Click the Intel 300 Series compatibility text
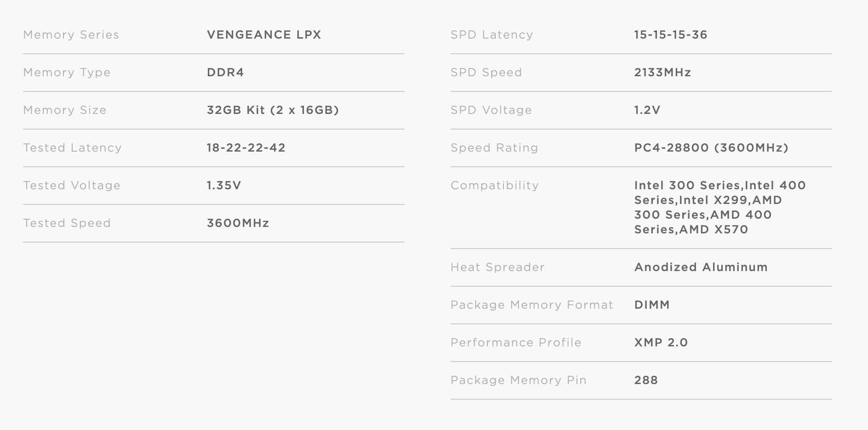The width and height of the screenshot is (868, 430). pos(687,186)
